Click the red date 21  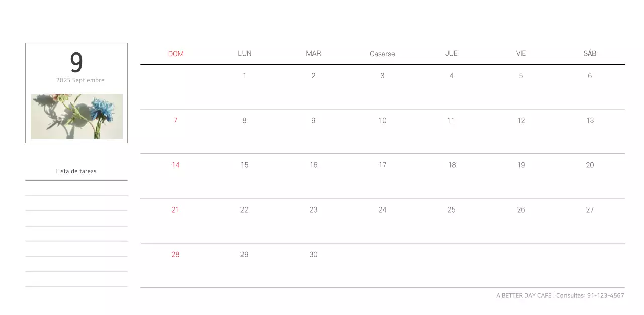point(175,209)
